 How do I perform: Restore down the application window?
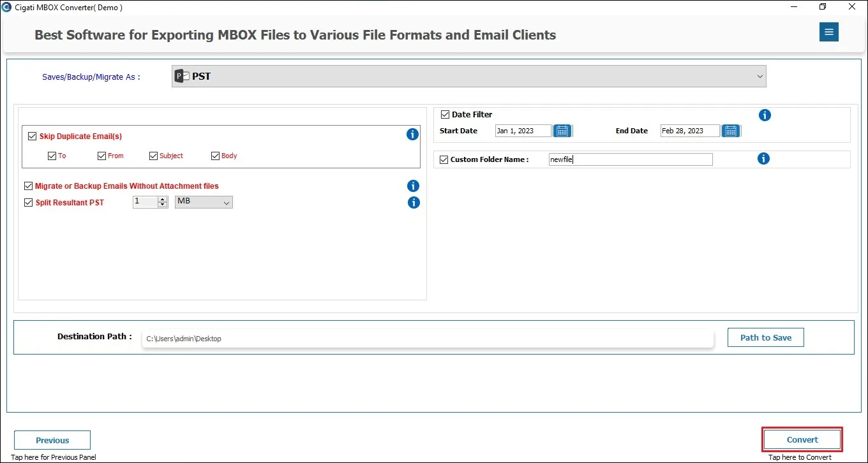tap(823, 7)
